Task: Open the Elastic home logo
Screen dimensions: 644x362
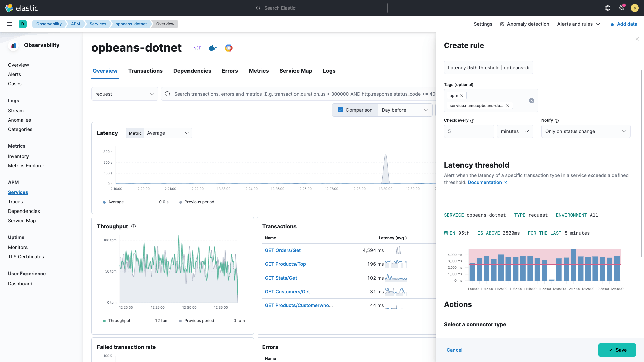Action: 22,8
